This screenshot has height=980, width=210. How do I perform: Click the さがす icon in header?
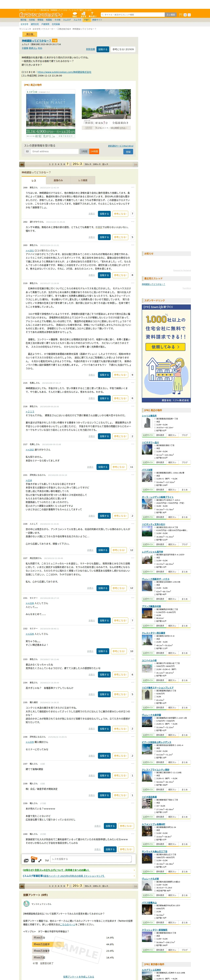tap(83, 15)
